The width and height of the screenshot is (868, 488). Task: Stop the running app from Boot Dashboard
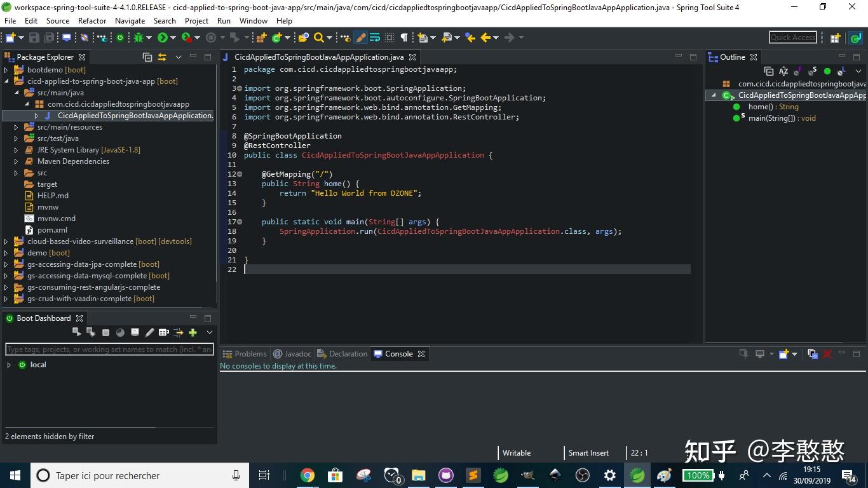(x=105, y=332)
